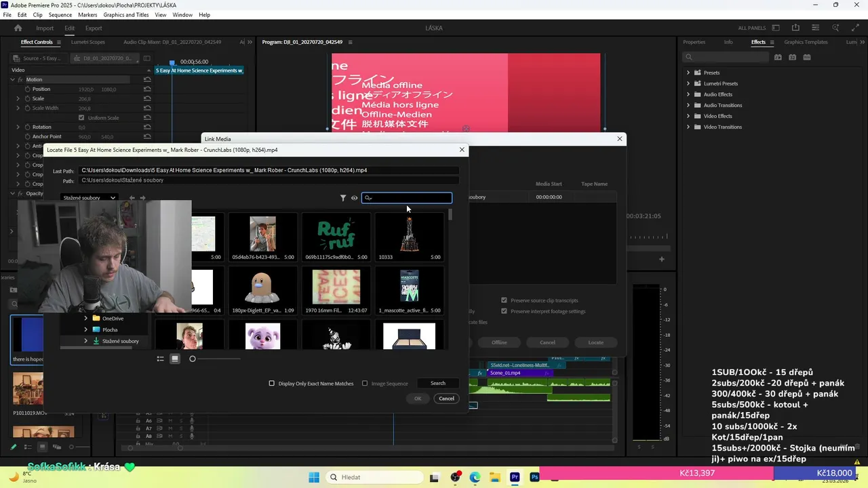Click Cancel in the Link Media dialog
Image resolution: width=868 pixels, height=488 pixels.
pyautogui.click(x=547, y=342)
